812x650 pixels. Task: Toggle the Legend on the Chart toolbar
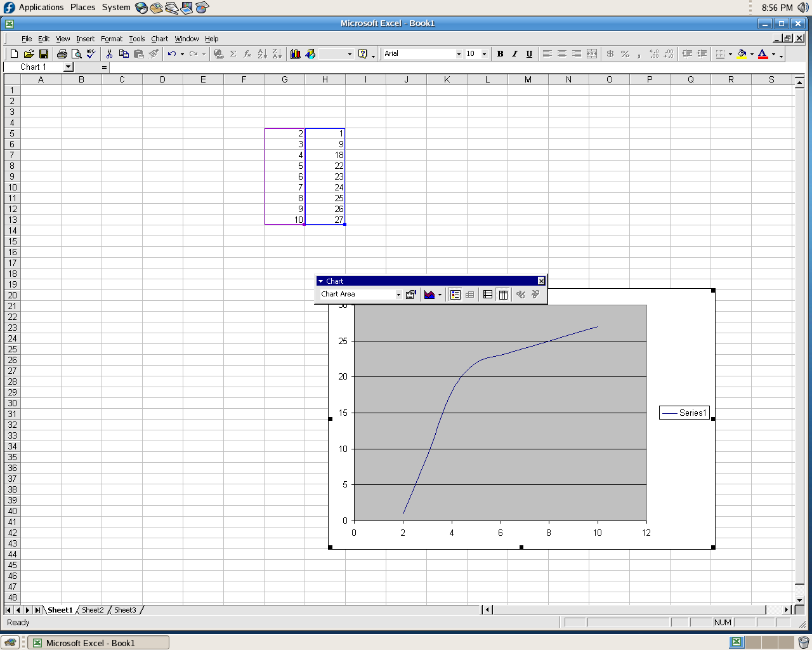455,295
